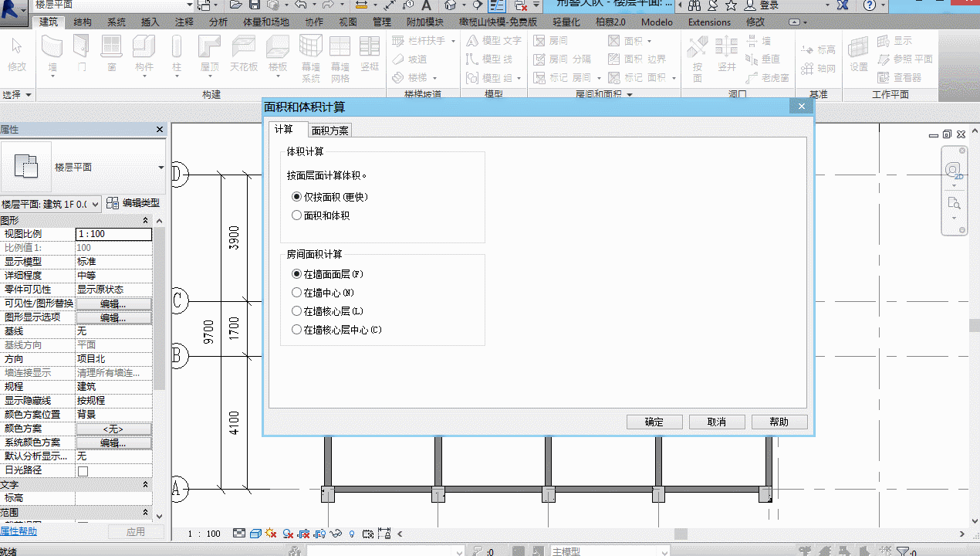Click the 确定 button in dialog

coord(654,422)
